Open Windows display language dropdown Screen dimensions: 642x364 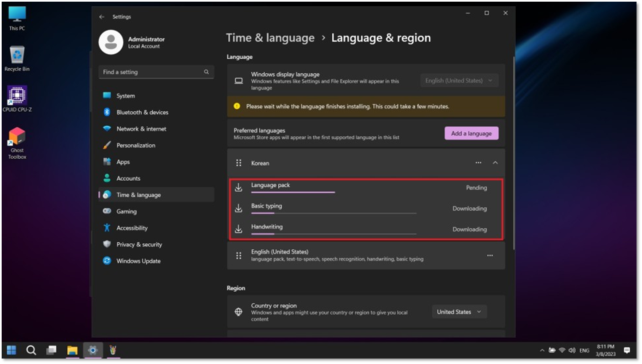point(459,80)
